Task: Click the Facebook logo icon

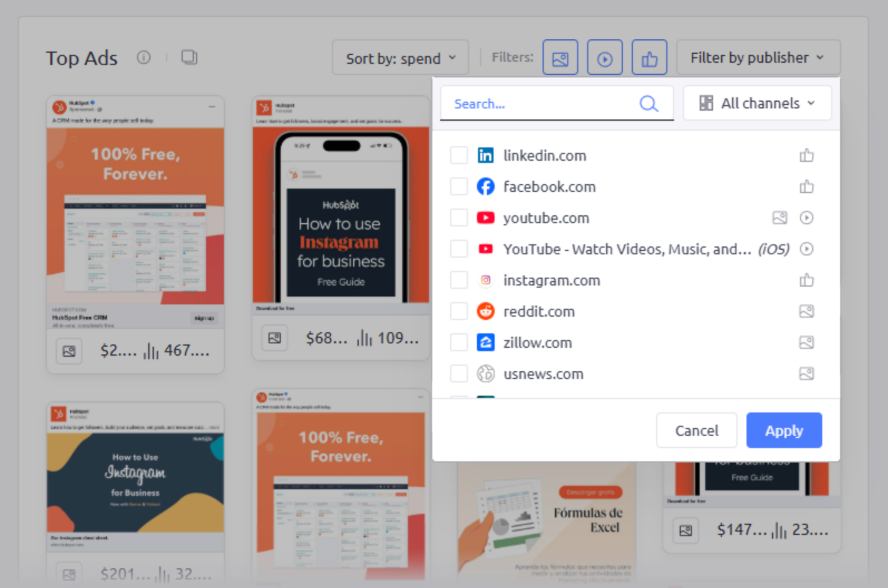Action: [x=486, y=186]
